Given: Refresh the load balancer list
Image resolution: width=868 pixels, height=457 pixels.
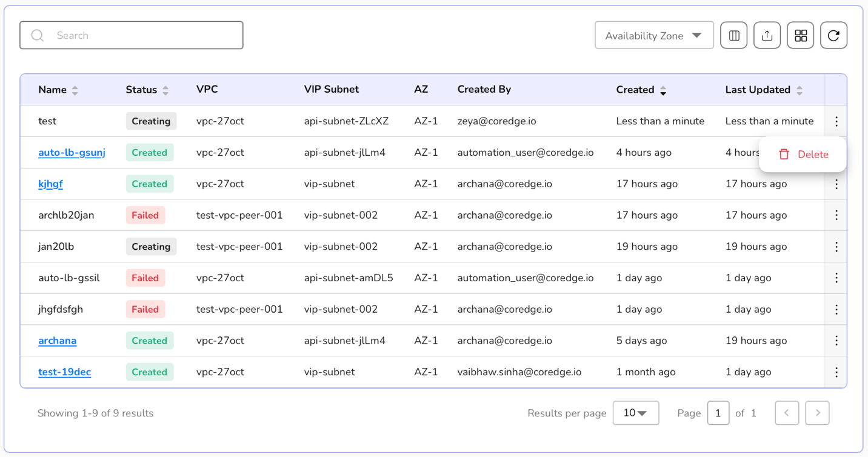Looking at the screenshot, I should coord(833,36).
